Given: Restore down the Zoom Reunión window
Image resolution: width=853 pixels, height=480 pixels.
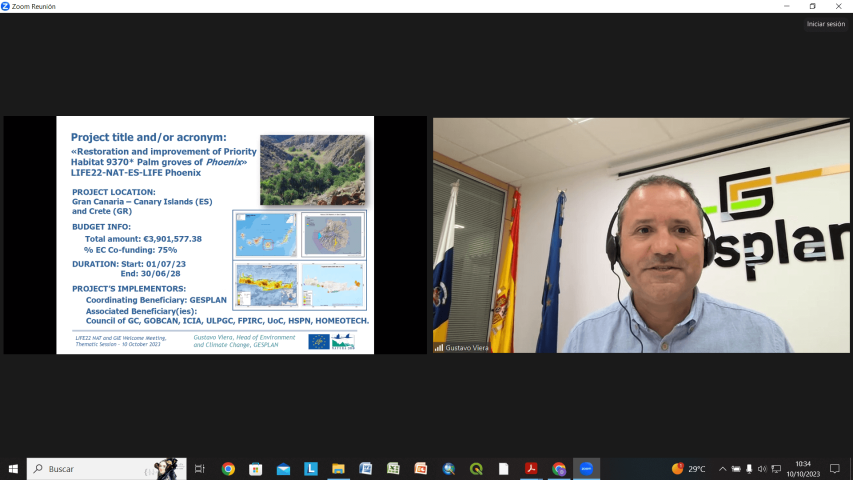Looking at the screenshot, I should point(813,7).
